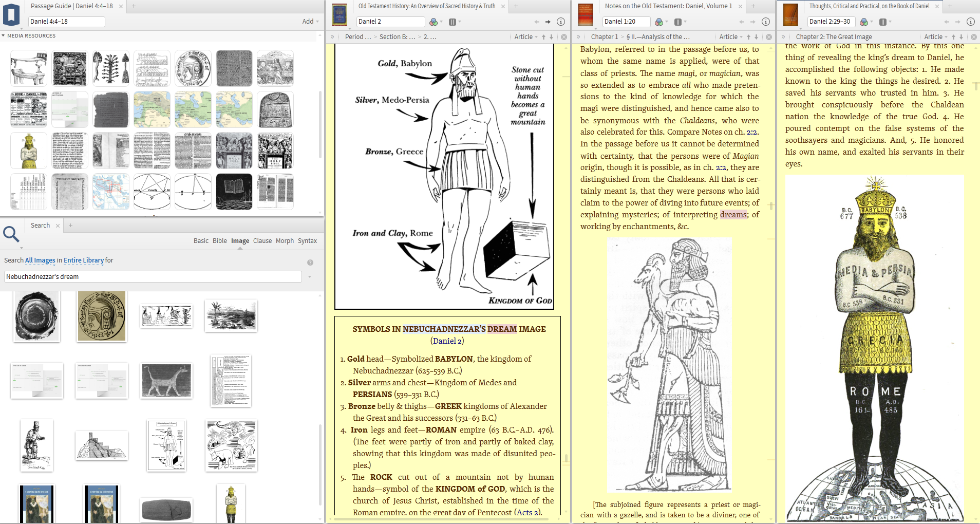980x524 pixels.
Task: Close the locator bar in Old Testament History
Action: (564, 37)
